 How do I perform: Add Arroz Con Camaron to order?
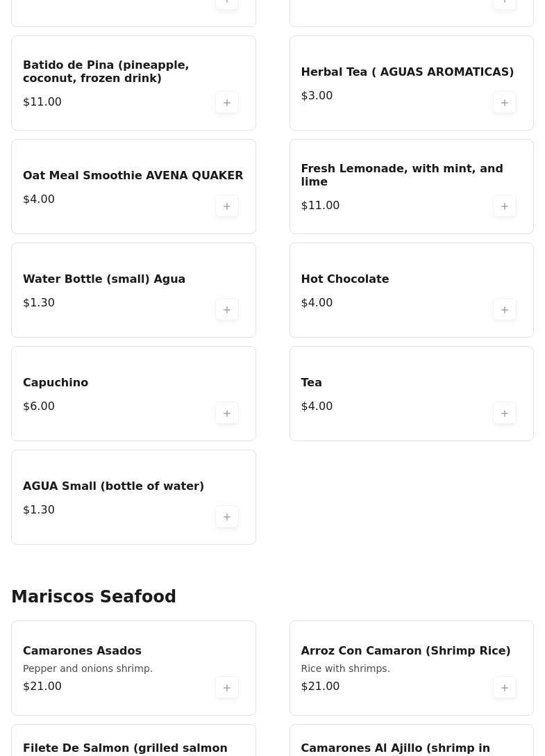(505, 687)
